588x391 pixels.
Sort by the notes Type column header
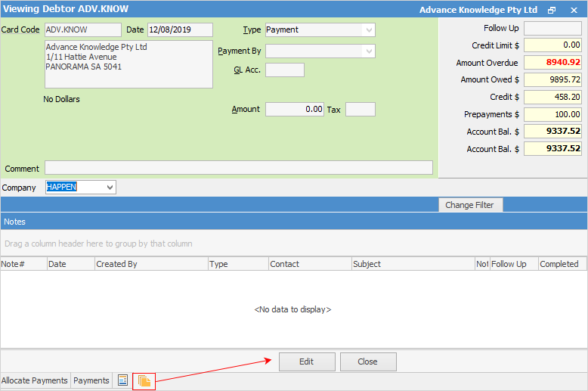coord(238,264)
